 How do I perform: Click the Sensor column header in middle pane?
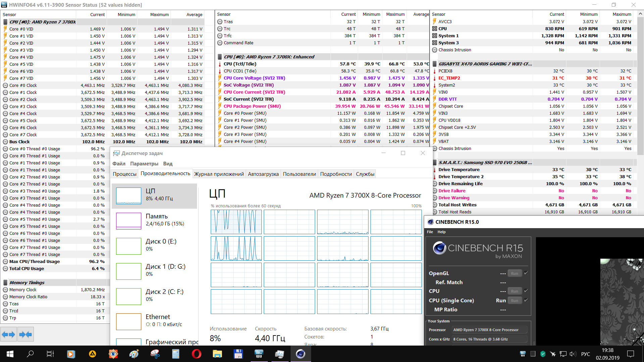[x=273, y=14]
